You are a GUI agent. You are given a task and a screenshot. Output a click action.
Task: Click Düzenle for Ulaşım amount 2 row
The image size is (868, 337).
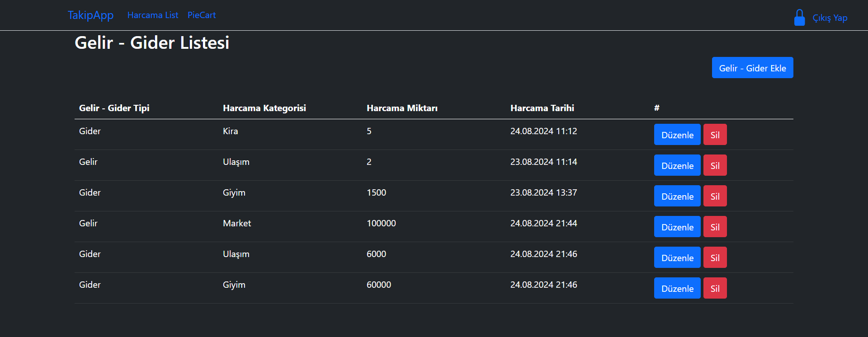click(x=677, y=165)
